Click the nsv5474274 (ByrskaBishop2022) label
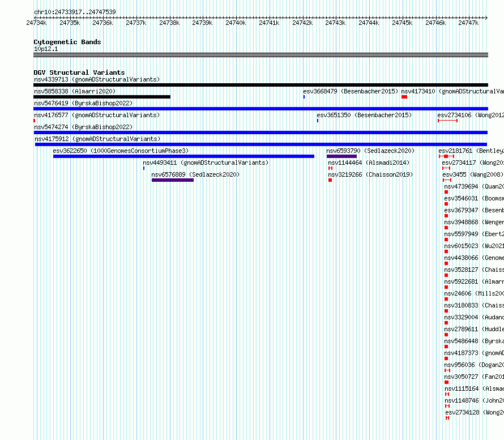The width and height of the screenshot is (504, 440). 83,127
